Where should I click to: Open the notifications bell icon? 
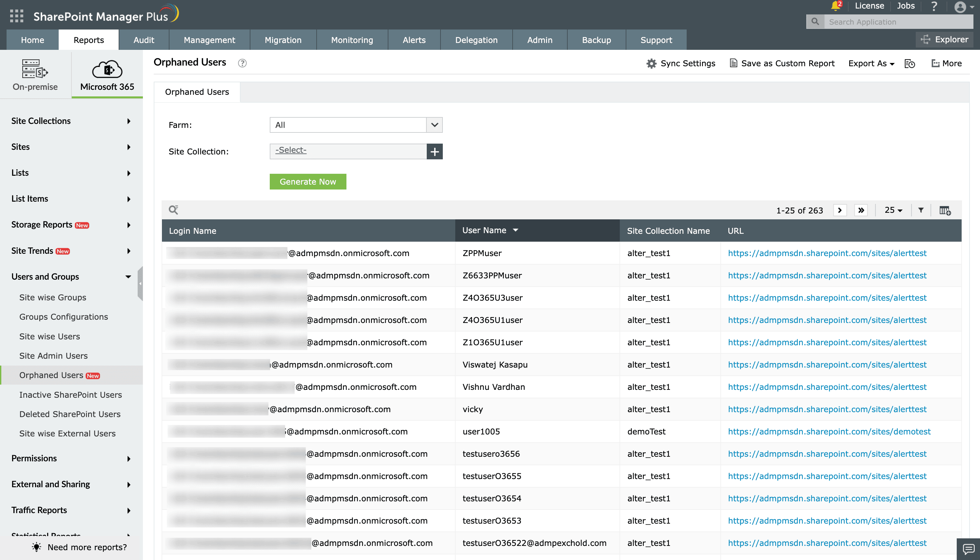[x=835, y=6]
